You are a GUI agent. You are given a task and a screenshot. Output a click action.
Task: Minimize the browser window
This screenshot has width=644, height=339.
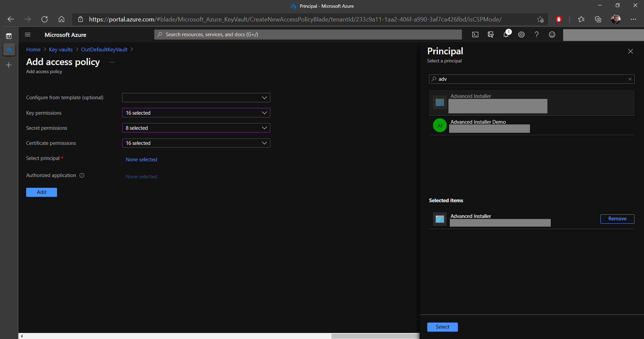[x=600, y=5]
